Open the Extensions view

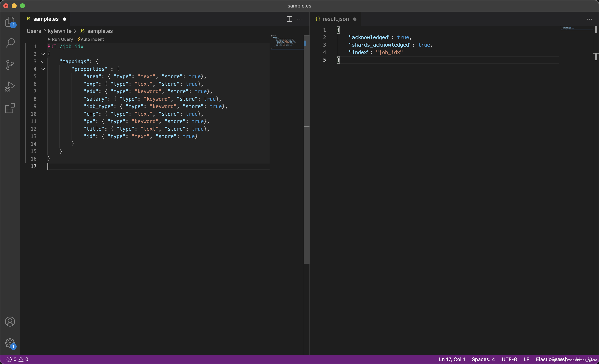[x=10, y=108]
